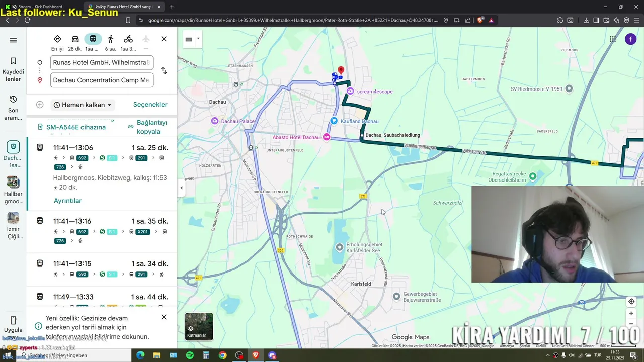Open the Şartlar terms link at map bottom

coord(525,346)
